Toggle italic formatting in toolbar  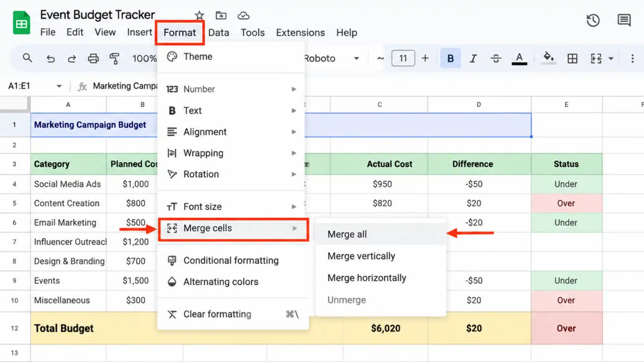tap(473, 59)
